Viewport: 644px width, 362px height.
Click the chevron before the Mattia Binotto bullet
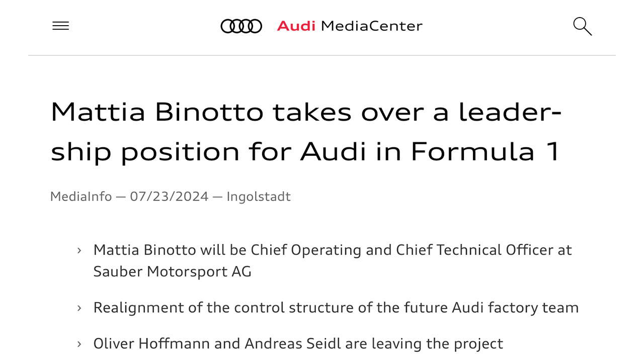point(79,250)
